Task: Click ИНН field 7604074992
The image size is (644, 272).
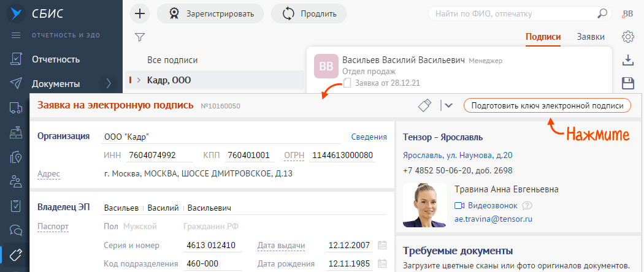Action: point(159,155)
